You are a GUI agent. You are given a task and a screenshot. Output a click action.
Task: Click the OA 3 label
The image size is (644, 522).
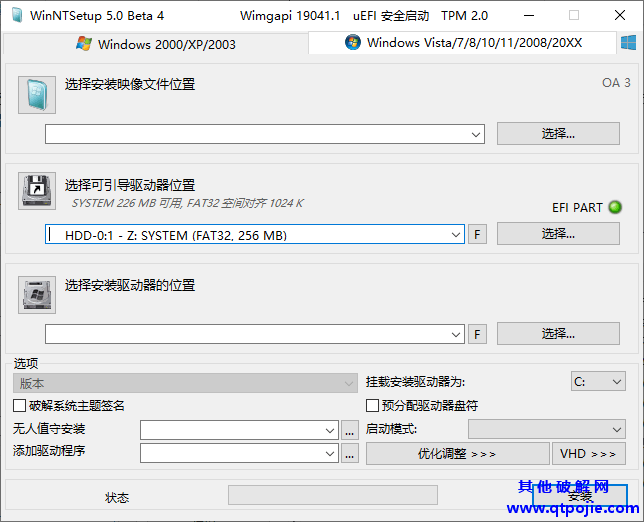pyautogui.click(x=616, y=83)
